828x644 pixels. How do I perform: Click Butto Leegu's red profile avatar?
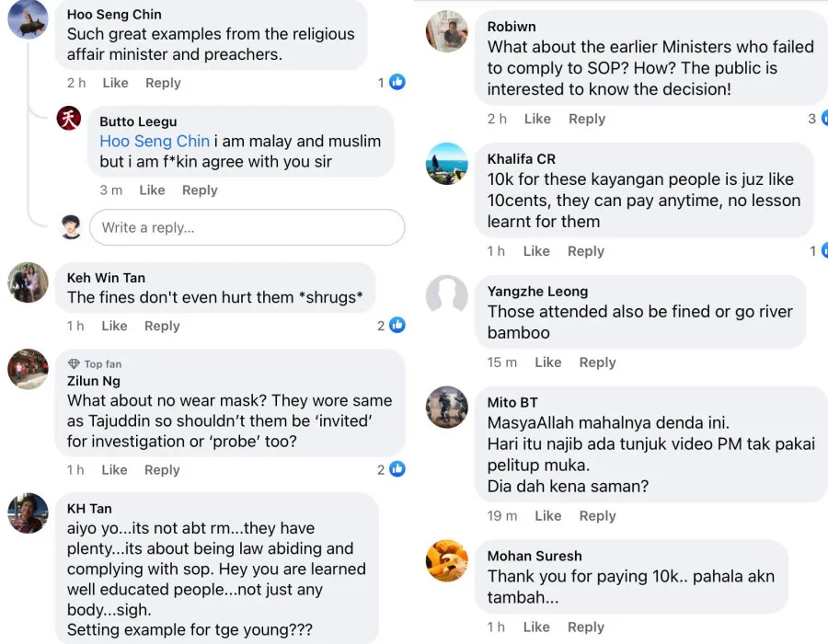point(69,119)
